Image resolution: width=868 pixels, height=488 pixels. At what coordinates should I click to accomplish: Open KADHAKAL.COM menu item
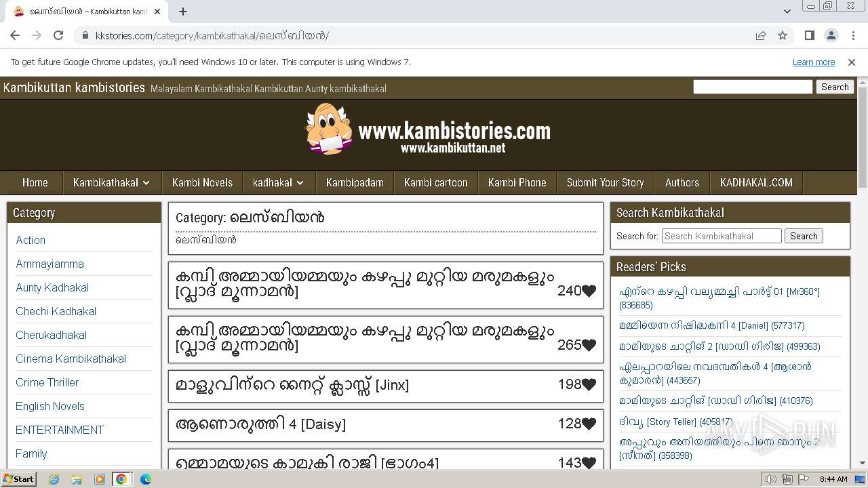(x=756, y=182)
